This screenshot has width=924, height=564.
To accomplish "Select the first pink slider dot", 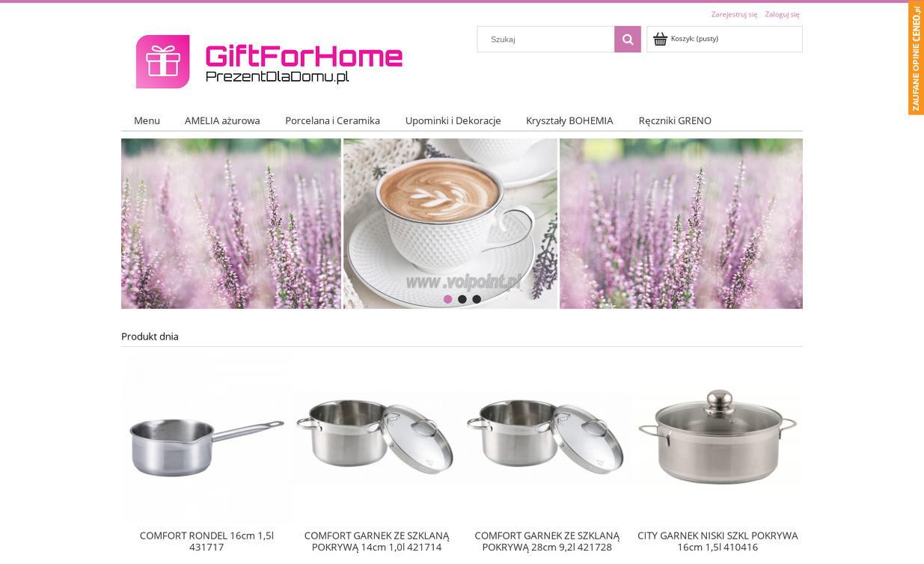I will click(x=447, y=299).
